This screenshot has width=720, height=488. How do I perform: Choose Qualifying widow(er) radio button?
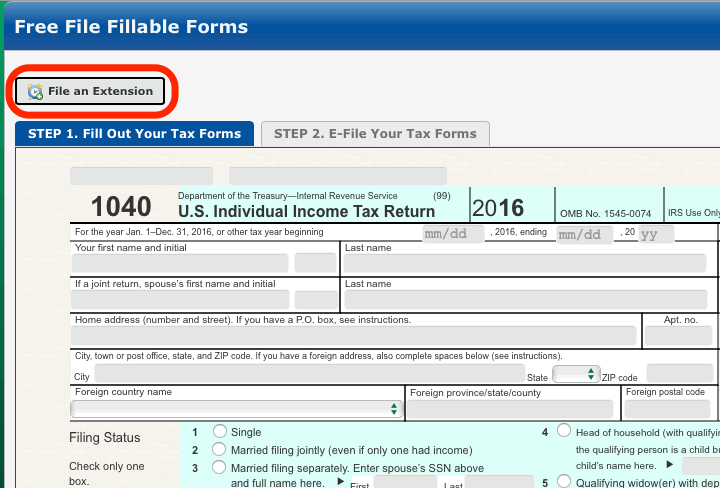click(x=563, y=482)
